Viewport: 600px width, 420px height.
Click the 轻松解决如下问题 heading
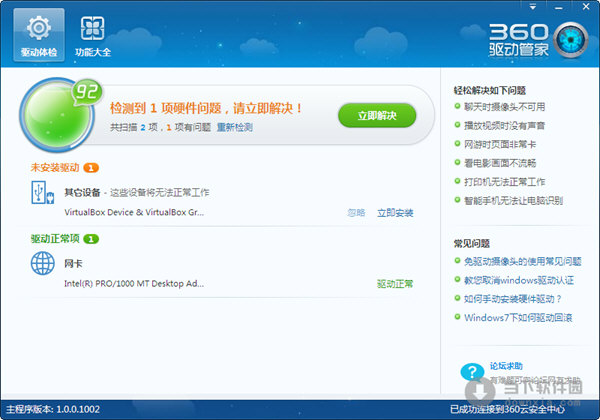click(490, 90)
